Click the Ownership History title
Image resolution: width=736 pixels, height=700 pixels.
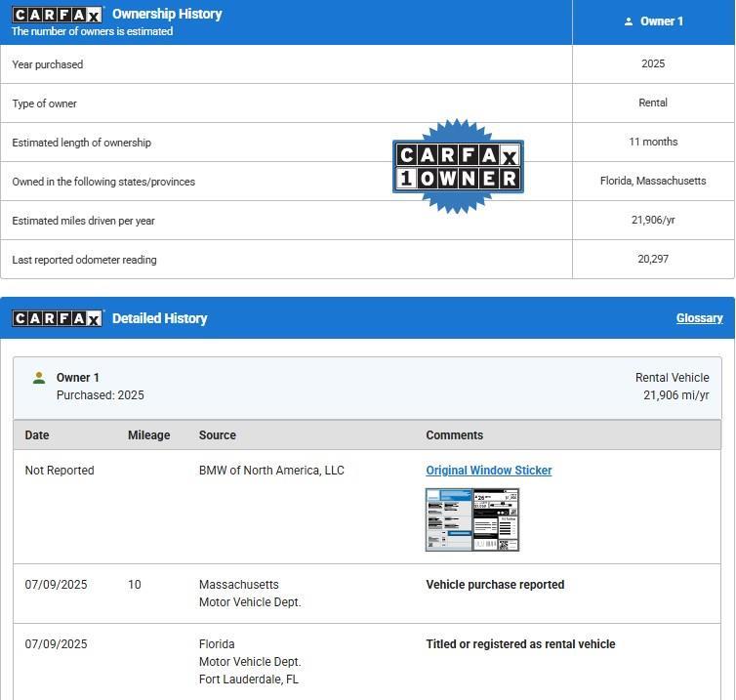click(x=167, y=14)
